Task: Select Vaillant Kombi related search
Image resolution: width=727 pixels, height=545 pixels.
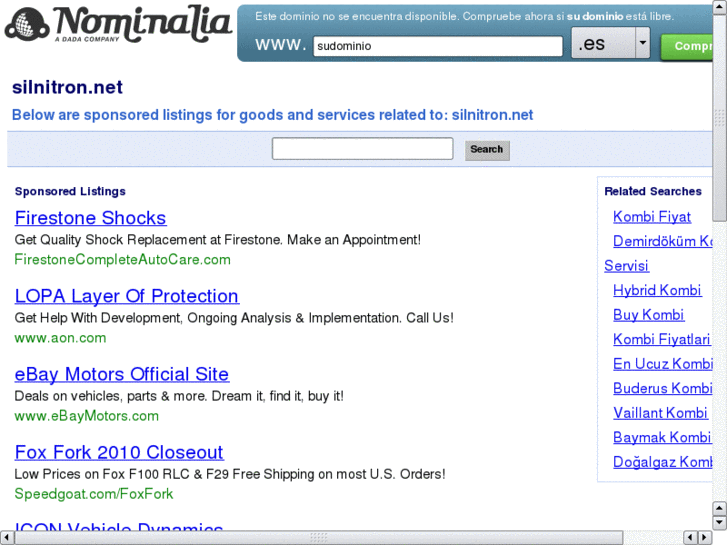Action: coord(660,413)
